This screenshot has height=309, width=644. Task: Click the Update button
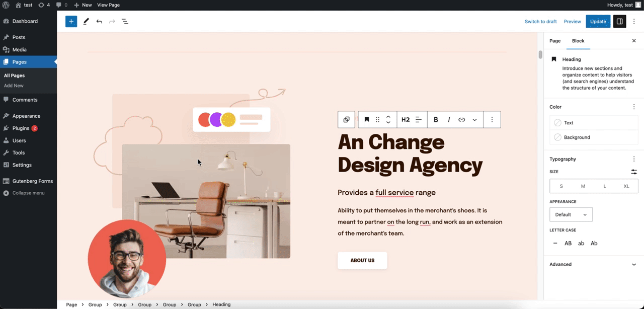(598, 22)
